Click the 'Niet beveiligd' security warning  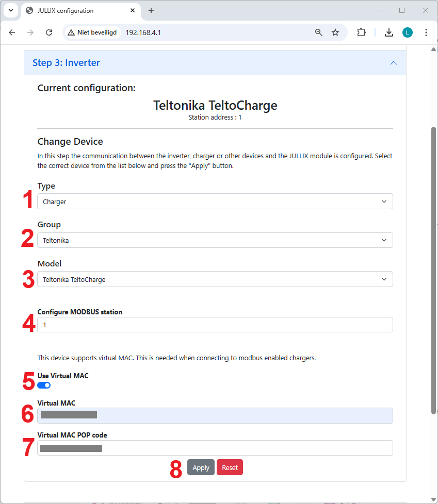pos(92,32)
